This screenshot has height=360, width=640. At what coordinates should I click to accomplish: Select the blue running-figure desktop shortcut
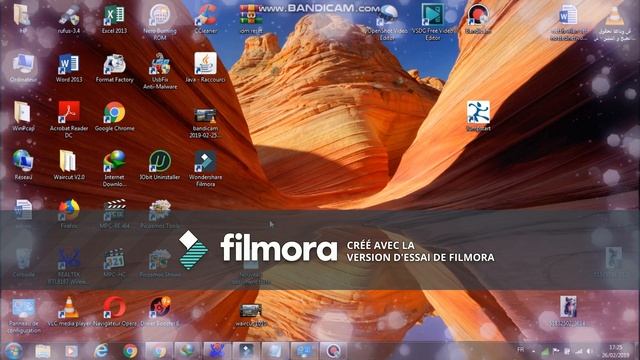pos(478,116)
